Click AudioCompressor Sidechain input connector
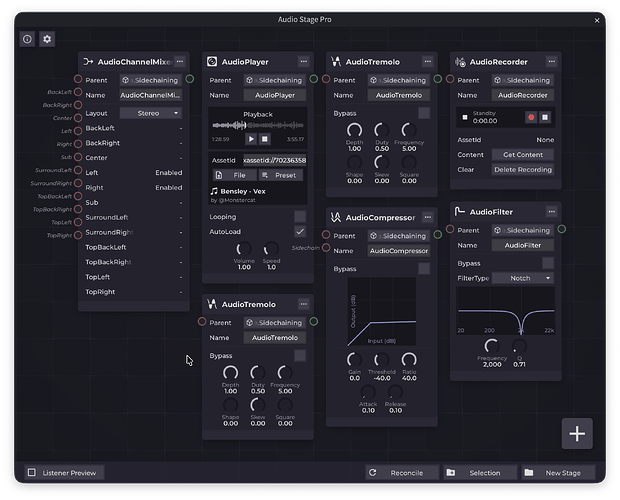This screenshot has width=620, height=500. click(x=326, y=247)
